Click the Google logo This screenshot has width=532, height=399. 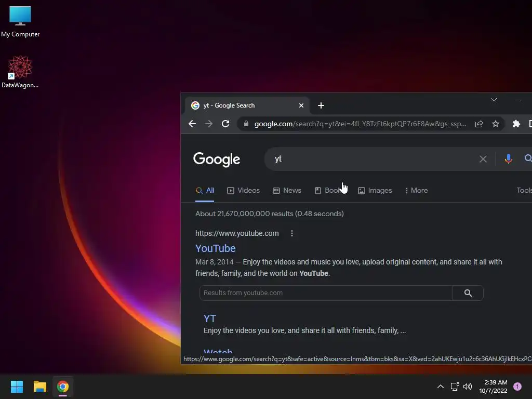tap(217, 159)
